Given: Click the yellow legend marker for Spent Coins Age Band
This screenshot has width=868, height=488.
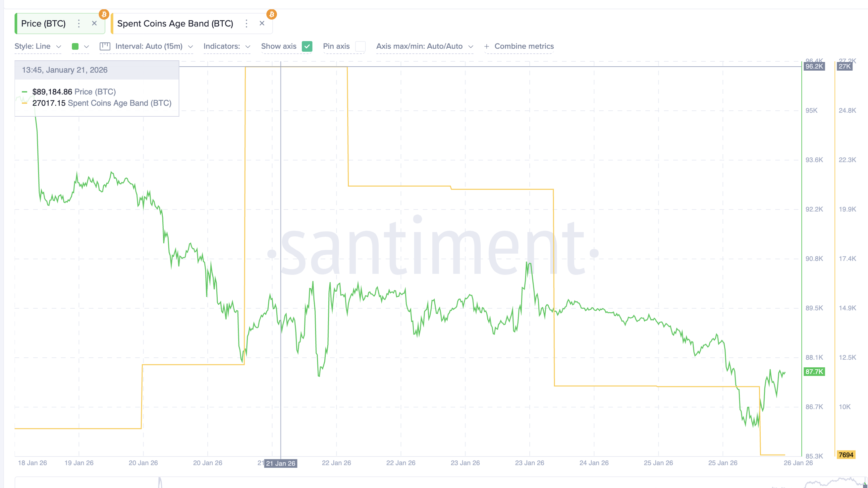Looking at the screenshot, I should [x=24, y=103].
